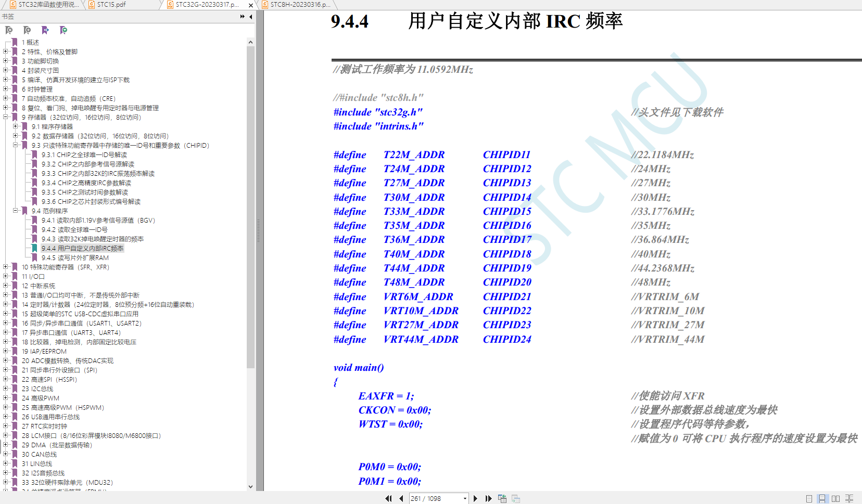The width and height of the screenshot is (862, 504).
Task: Open bookmark 9.3.4 CHIP之高精度IRC参数解读
Action: pyautogui.click(x=86, y=183)
